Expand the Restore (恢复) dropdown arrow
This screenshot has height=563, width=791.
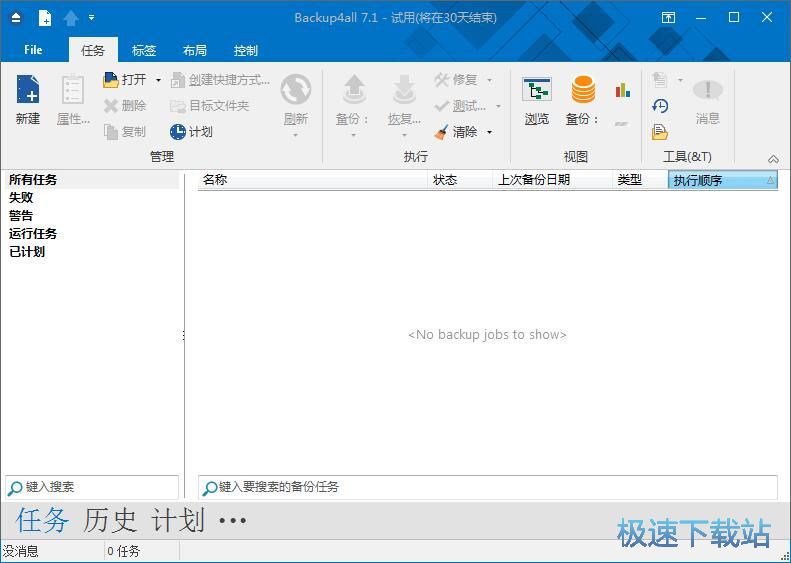404,135
